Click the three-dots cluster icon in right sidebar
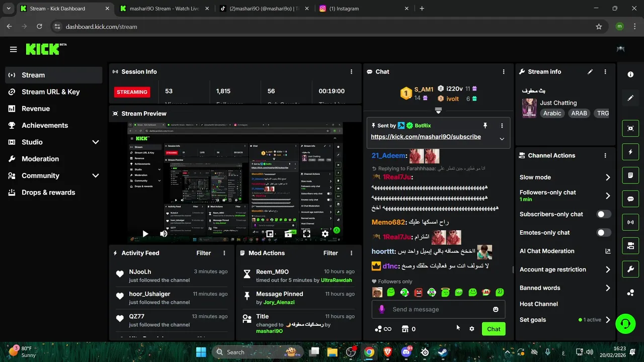 [630, 293]
